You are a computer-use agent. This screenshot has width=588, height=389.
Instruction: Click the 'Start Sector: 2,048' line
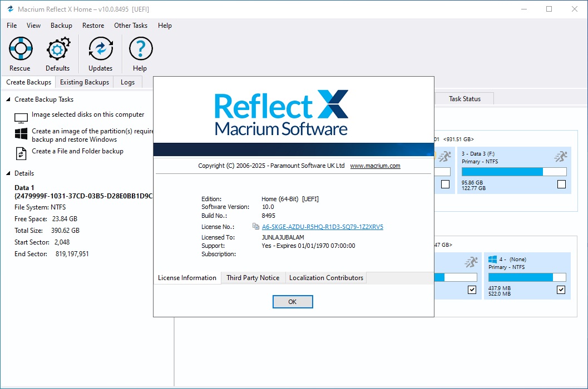pyautogui.click(x=42, y=242)
